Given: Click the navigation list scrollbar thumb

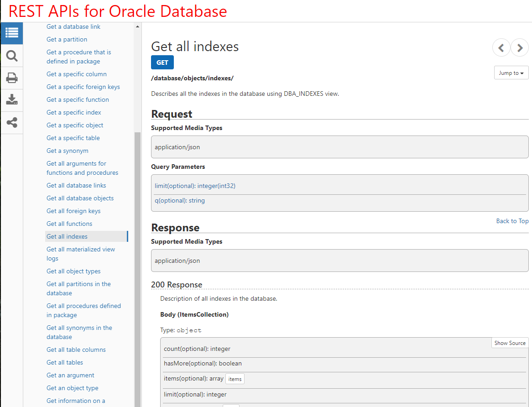Looking at the screenshot, I should 137,269.
